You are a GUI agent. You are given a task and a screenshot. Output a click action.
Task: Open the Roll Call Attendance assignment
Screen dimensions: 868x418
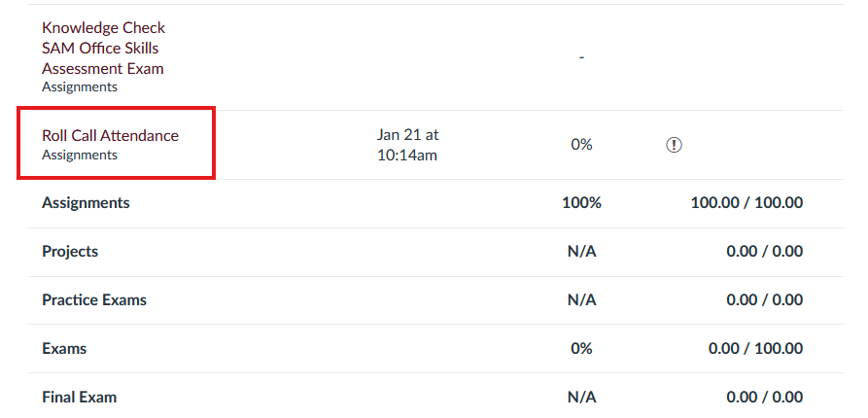tap(110, 136)
